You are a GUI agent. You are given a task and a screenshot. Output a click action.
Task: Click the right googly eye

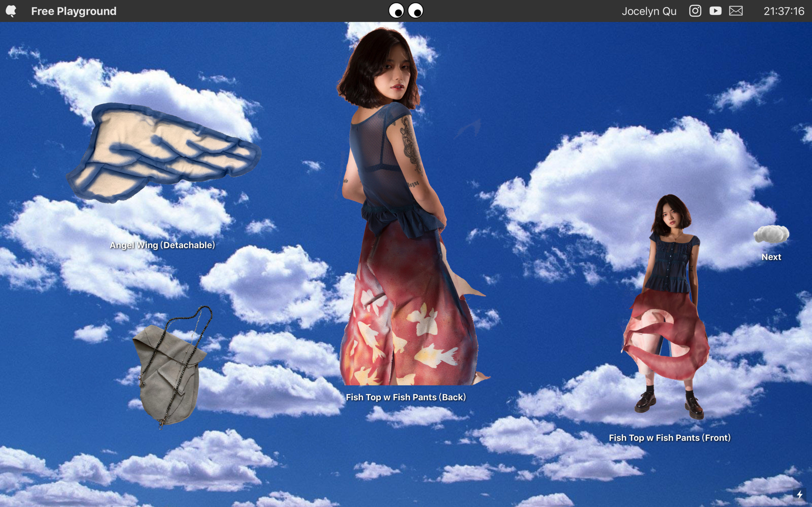[x=416, y=11]
